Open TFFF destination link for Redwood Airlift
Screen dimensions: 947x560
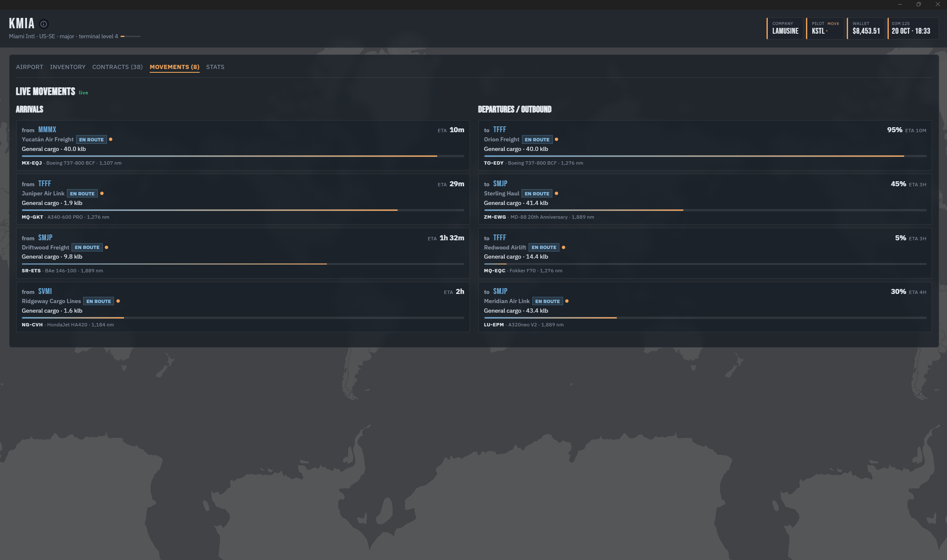click(x=499, y=238)
